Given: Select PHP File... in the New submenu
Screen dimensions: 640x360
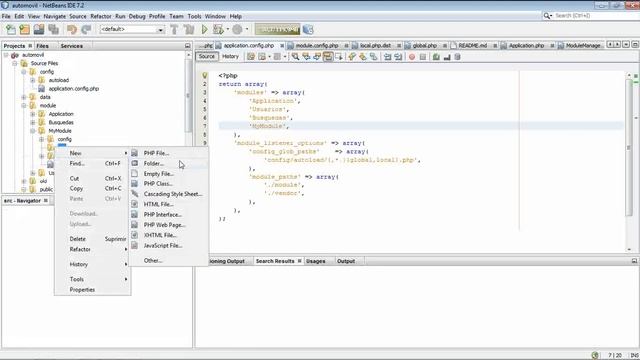Looking at the screenshot, I should point(169,153).
